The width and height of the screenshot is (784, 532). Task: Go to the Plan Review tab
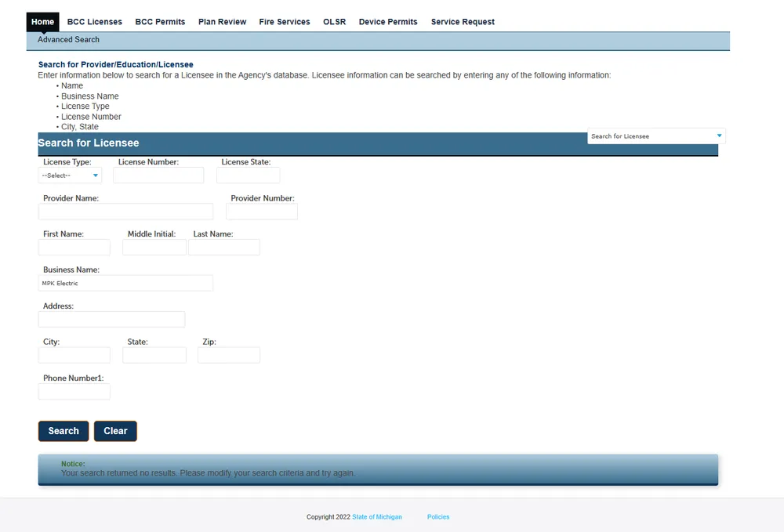tap(222, 22)
